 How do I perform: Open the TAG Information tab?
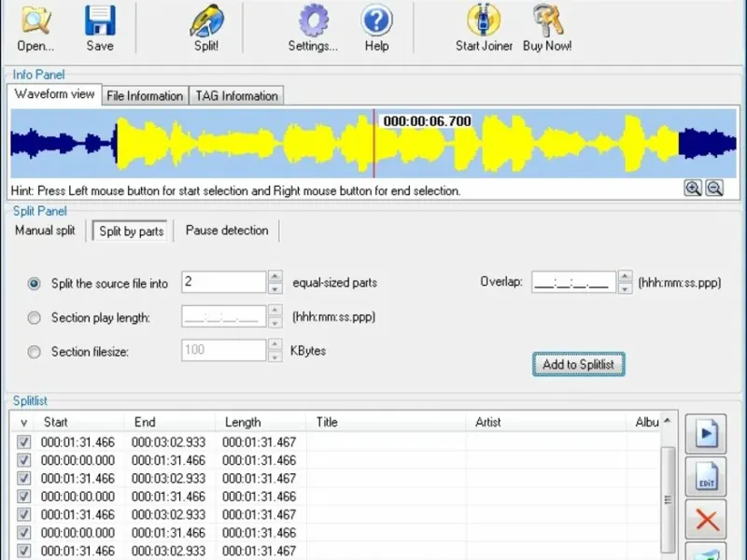coord(237,96)
